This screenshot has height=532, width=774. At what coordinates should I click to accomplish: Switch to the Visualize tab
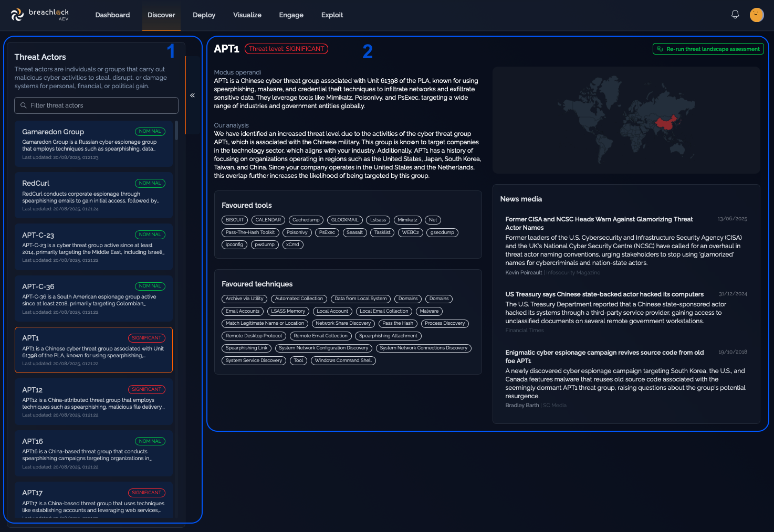(247, 15)
